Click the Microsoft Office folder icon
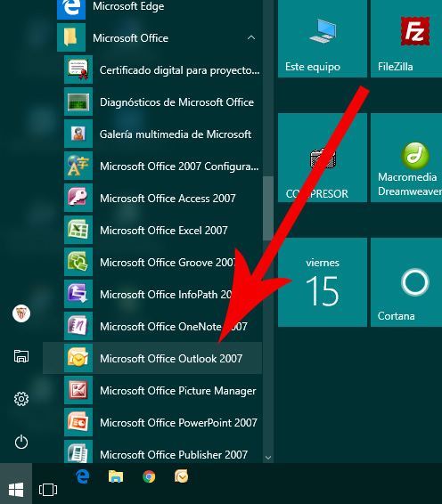 tap(71, 37)
